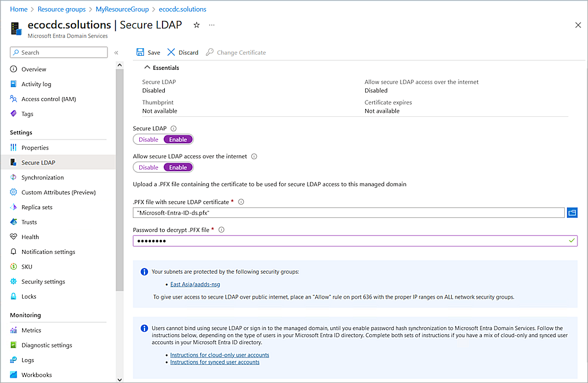
Task: Click the sidebar vertical scrollbar
Action: 120,174
